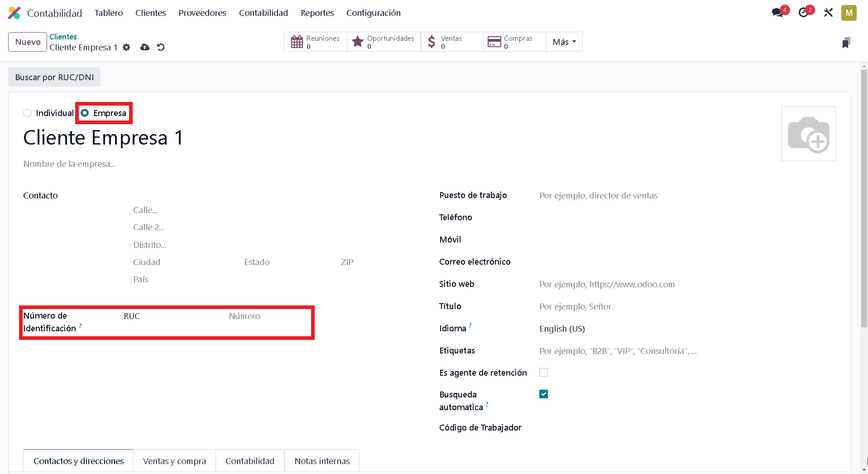Click the bookmark icon at top right

pyautogui.click(x=846, y=43)
